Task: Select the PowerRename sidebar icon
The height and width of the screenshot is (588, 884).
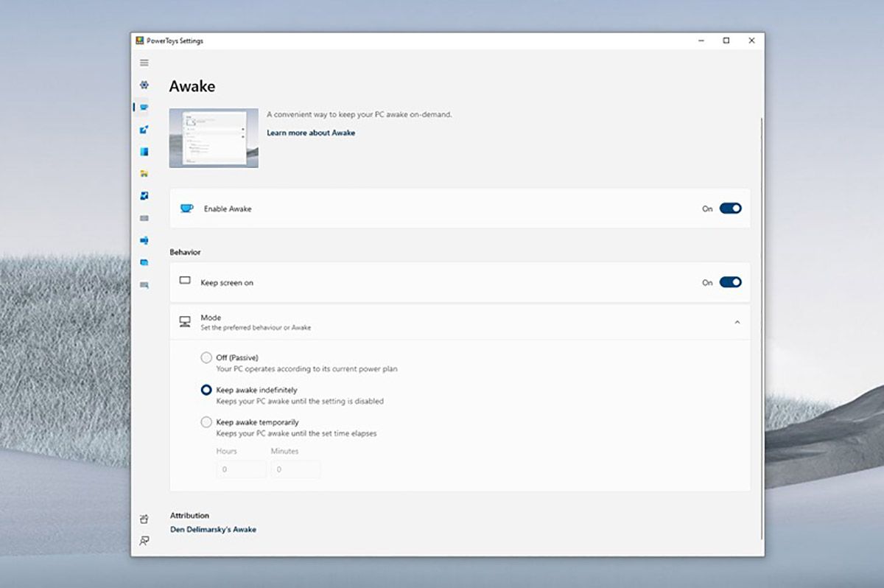Action: (144, 240)
